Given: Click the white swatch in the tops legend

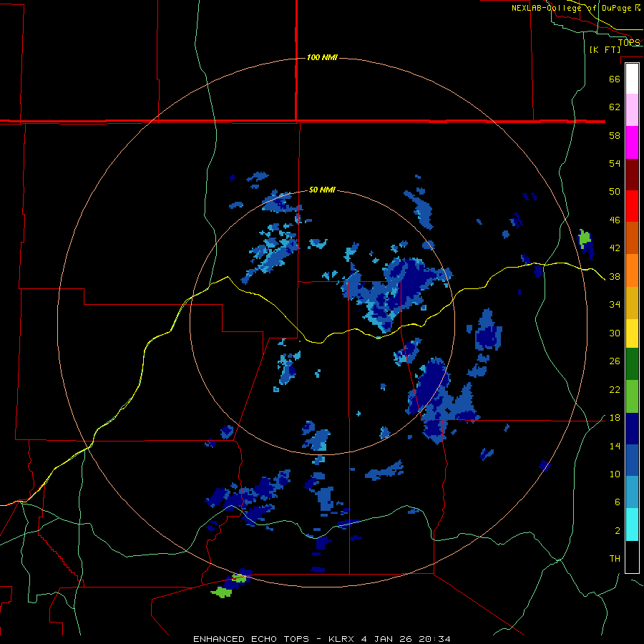Looking at the screenshot, I should (x=632, y=79).
